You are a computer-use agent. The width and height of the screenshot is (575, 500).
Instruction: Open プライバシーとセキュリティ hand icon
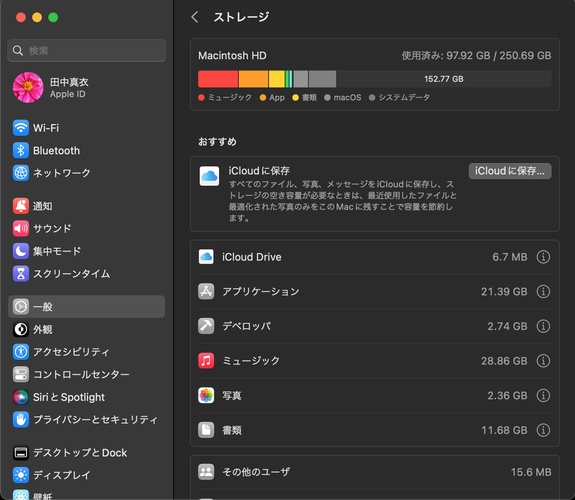tap(21, 420)
